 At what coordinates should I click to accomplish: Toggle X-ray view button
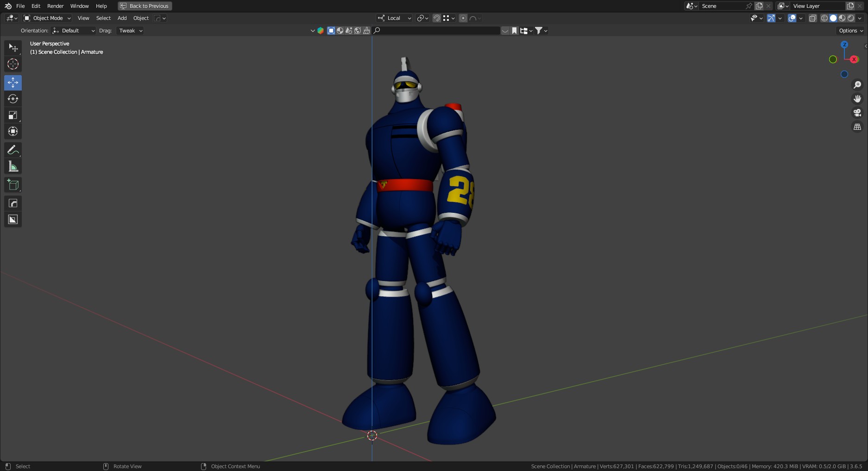812,18
